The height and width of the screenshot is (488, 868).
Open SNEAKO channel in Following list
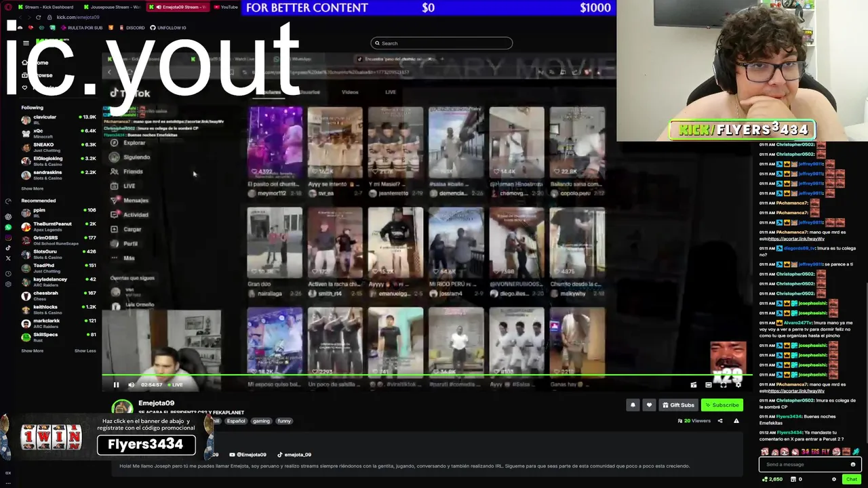58,147
